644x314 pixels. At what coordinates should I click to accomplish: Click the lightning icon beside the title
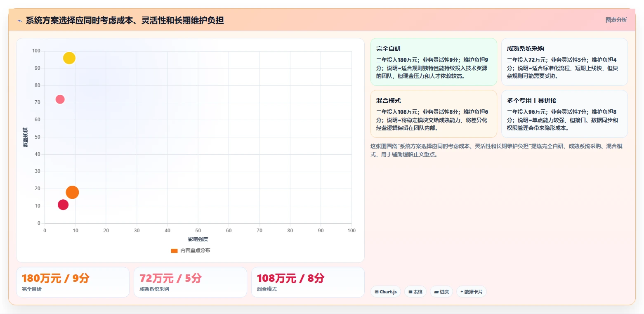(x=19, y=21)
